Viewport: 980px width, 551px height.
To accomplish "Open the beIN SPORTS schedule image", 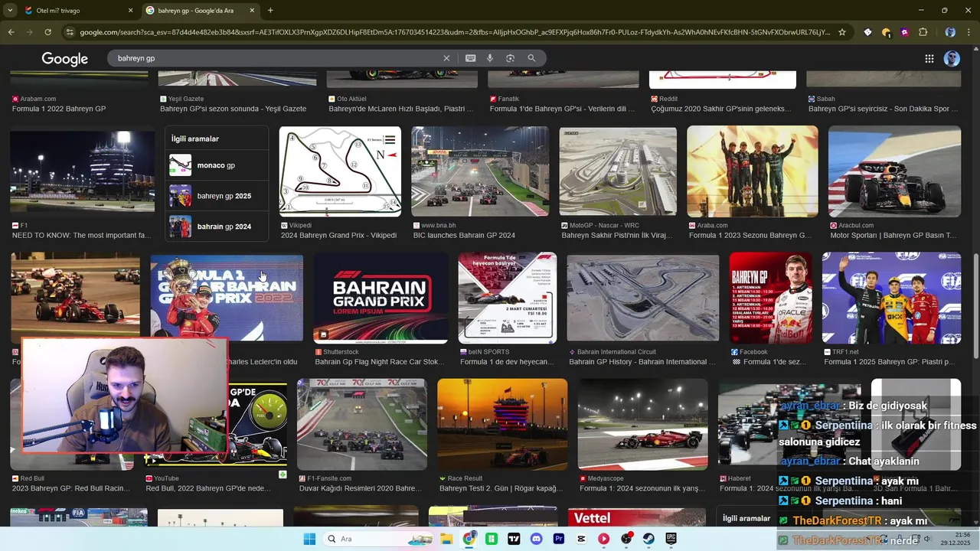I will coord(508,298).
